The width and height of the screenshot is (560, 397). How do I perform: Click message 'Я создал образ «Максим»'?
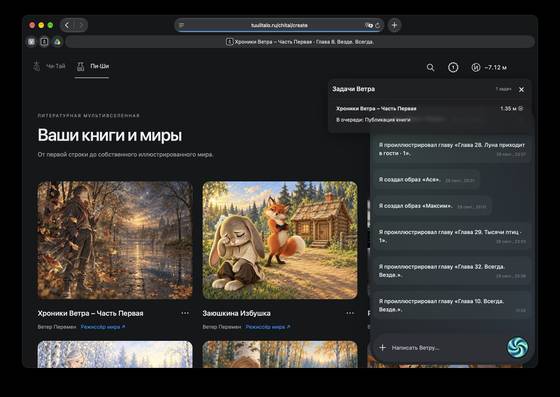tap(432, 206)
